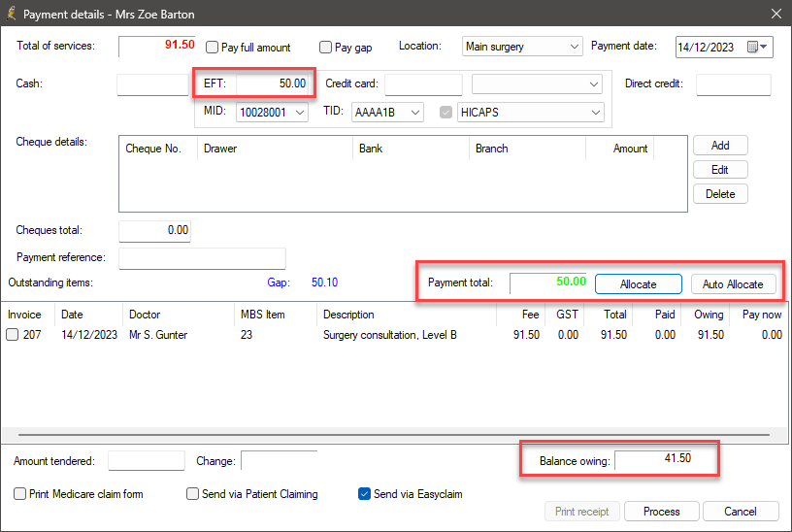Click 'Surgery consultation, Level B' description
Viewport: 792px width, 532px height.
(x=389, y=335)
